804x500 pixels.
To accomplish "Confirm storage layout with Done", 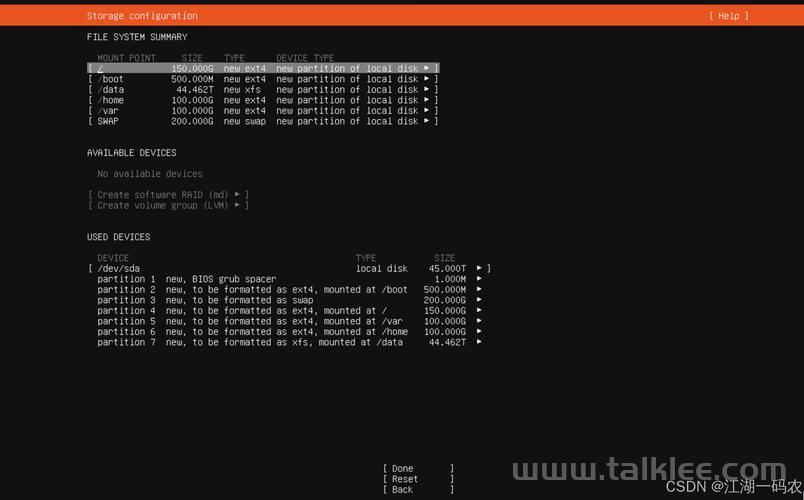I will point(418,468).
